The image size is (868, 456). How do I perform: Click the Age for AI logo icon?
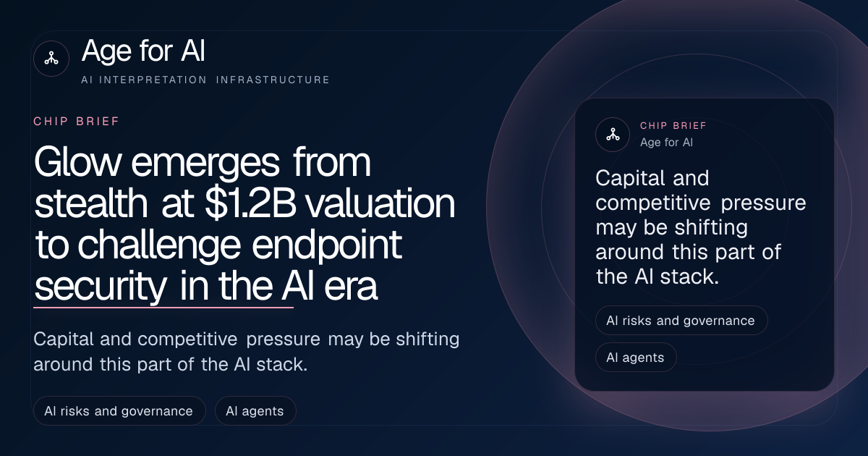pos(51,59)
